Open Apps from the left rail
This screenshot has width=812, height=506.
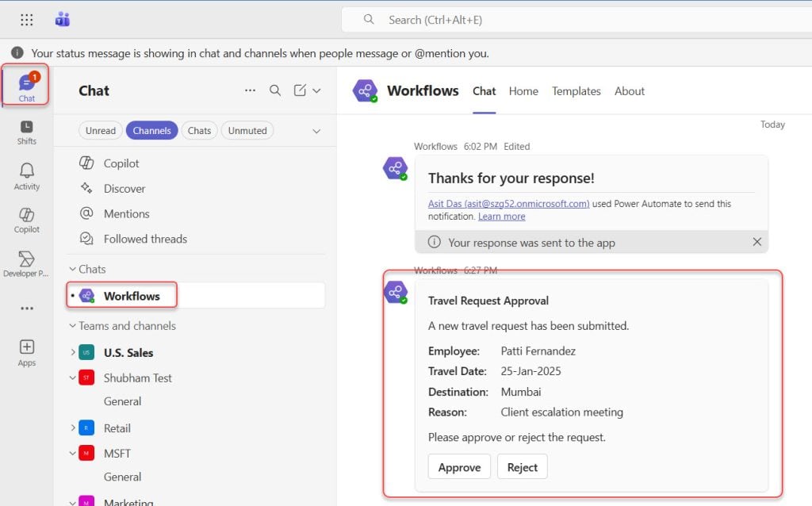[x=26, y=349]
